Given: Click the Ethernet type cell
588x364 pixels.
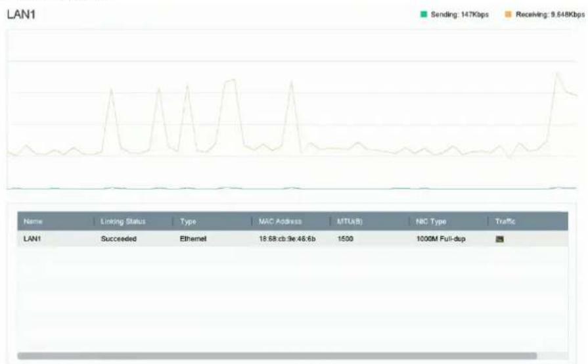Looking at the screenshot, I should coord(193,239).
